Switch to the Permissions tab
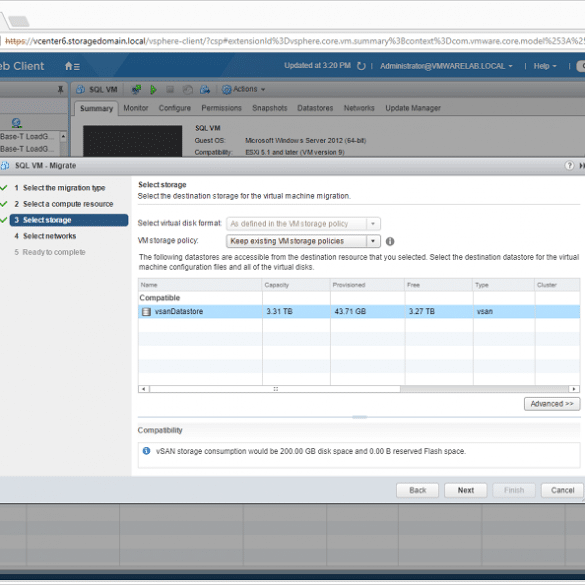Image resolution: width=585 pixels, height=585 pixels. point(221,108)
